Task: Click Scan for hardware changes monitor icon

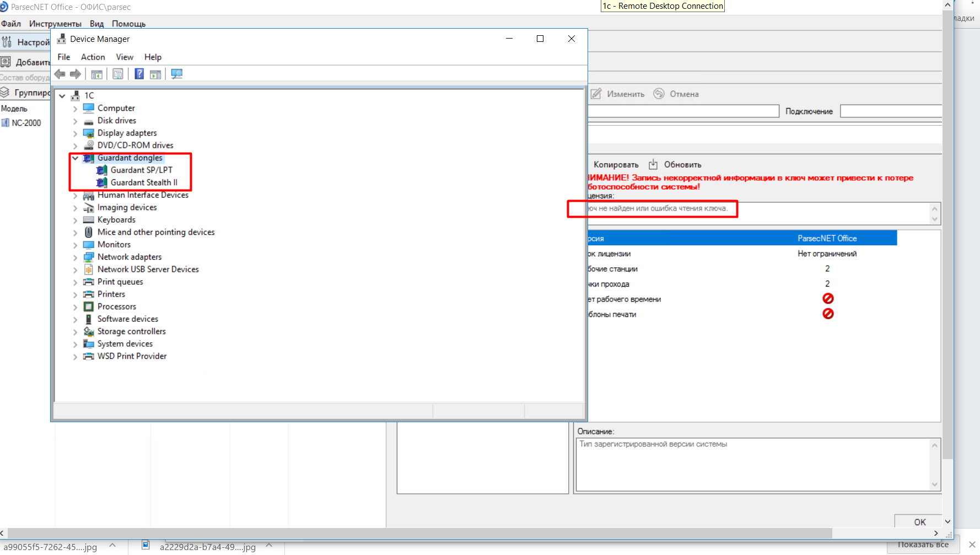Action: (x=176, y=74)
